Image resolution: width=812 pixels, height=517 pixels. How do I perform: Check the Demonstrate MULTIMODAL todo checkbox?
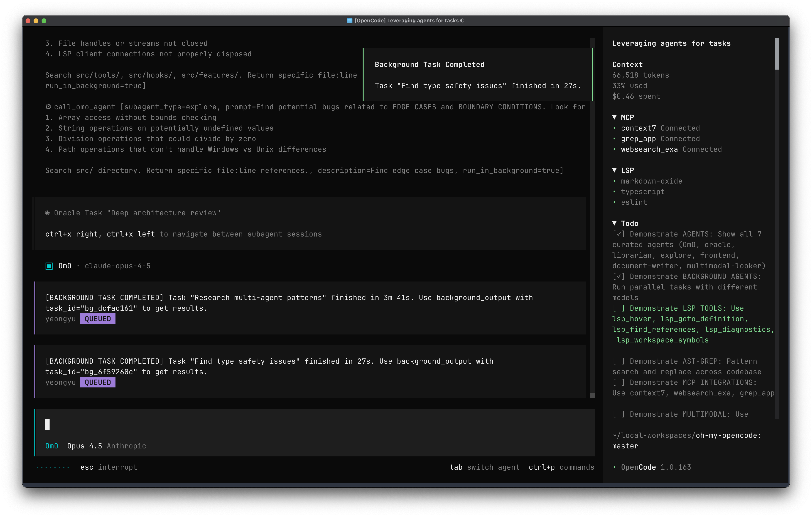point(619,414)
